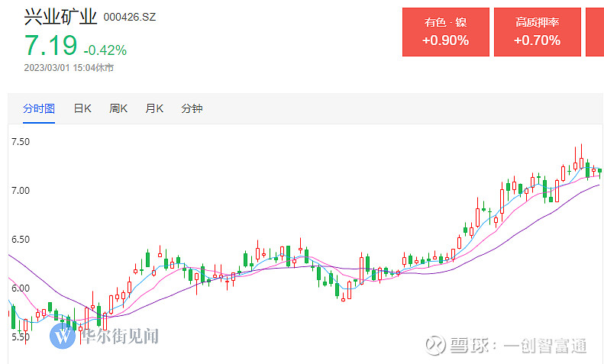Select the 周K tab
Viewport: 604px width, 364px height.
click(x=118, y=109)
